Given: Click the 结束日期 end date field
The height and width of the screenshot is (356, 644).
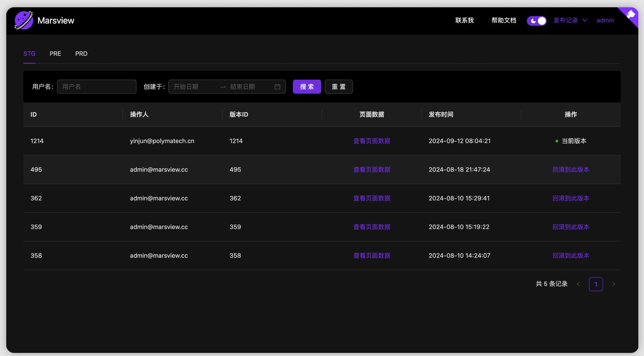Looking at the screenshot, I should pos(250,87).
